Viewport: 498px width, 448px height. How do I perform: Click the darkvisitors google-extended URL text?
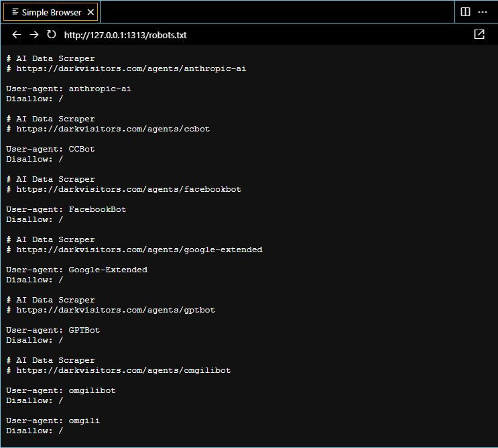[x=139, y=249]
